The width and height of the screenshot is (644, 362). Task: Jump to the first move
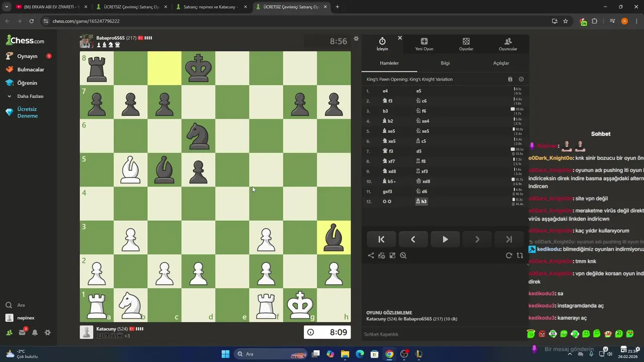[381, 239]
